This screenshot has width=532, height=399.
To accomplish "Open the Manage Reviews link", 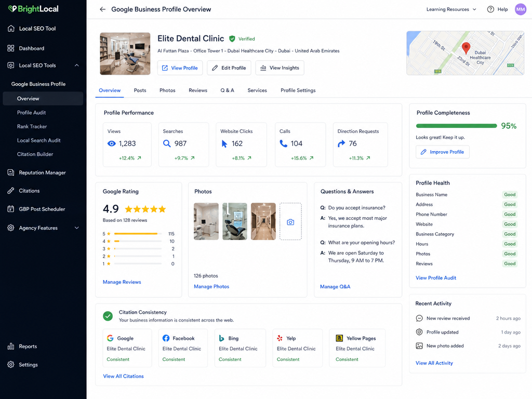I will [122, 282].
